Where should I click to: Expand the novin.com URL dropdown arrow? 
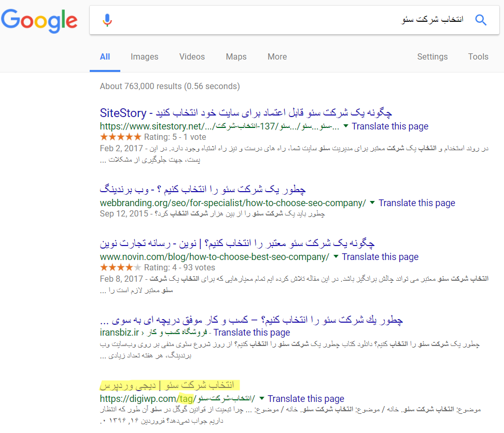[336, 256]
